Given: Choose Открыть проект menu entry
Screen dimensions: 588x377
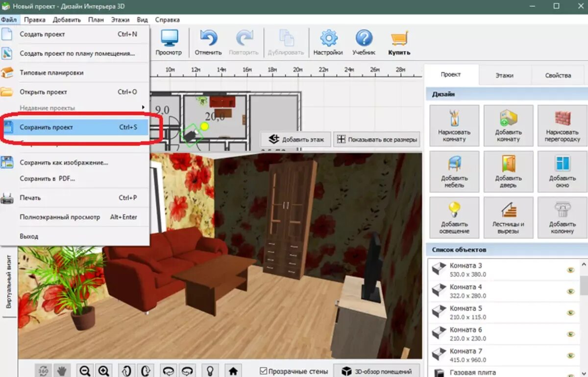Looking at the screenshot, I should click(74, 92).
